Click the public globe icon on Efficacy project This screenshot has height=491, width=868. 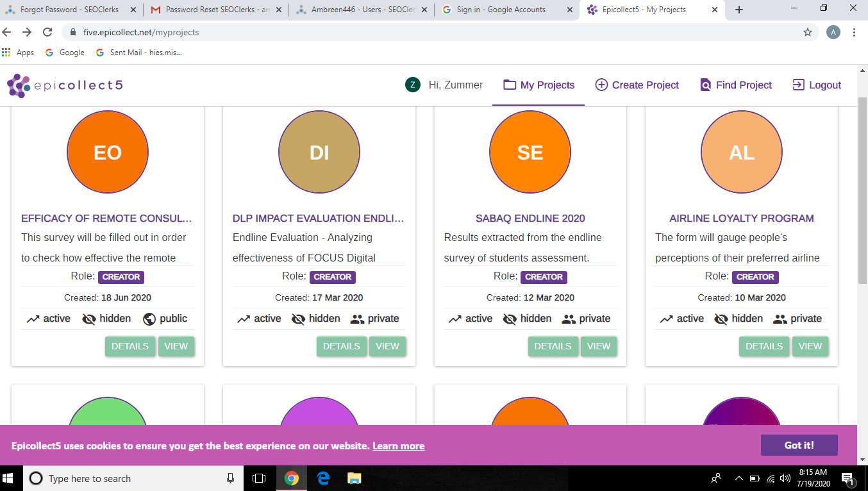click(x=149, y=319)
